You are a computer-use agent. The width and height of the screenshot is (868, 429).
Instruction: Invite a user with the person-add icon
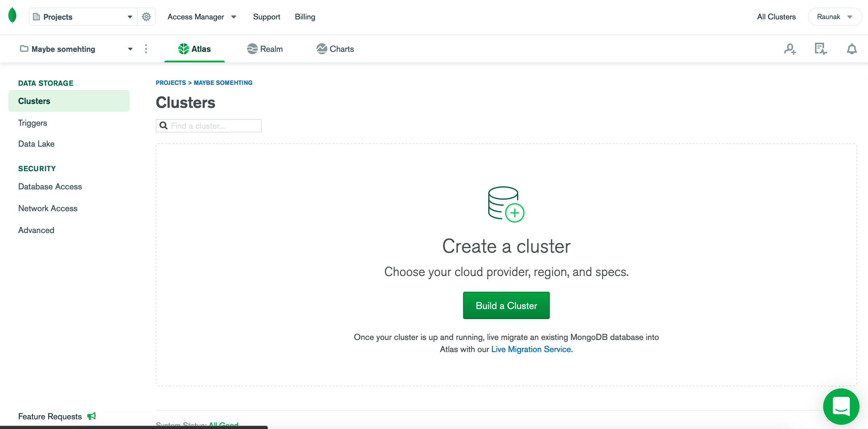point(790,49)
